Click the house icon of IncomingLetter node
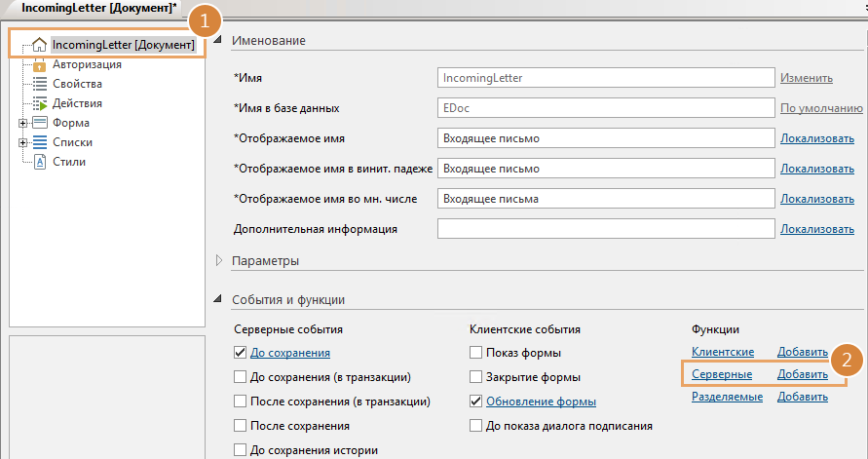The image size is (868, 459). 40,45
